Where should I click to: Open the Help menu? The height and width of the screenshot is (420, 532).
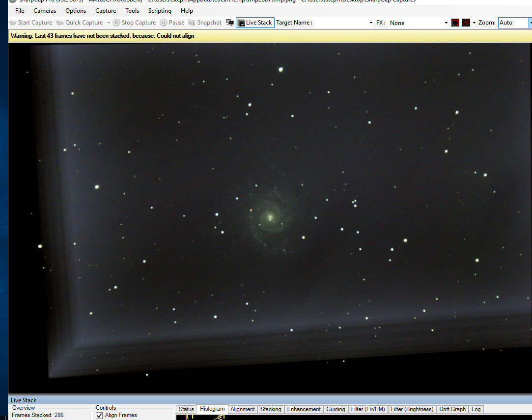[x=187, y=11]
